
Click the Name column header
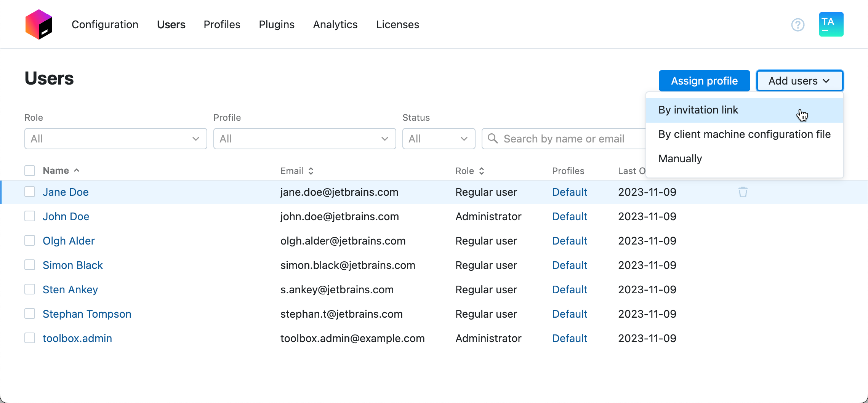[x=56, y=170]
